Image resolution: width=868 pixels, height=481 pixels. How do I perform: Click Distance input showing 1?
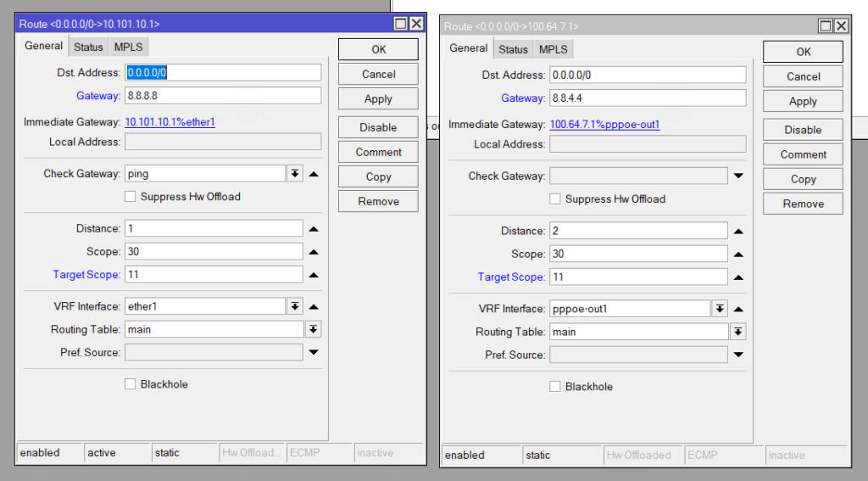[x=214, y=228]
